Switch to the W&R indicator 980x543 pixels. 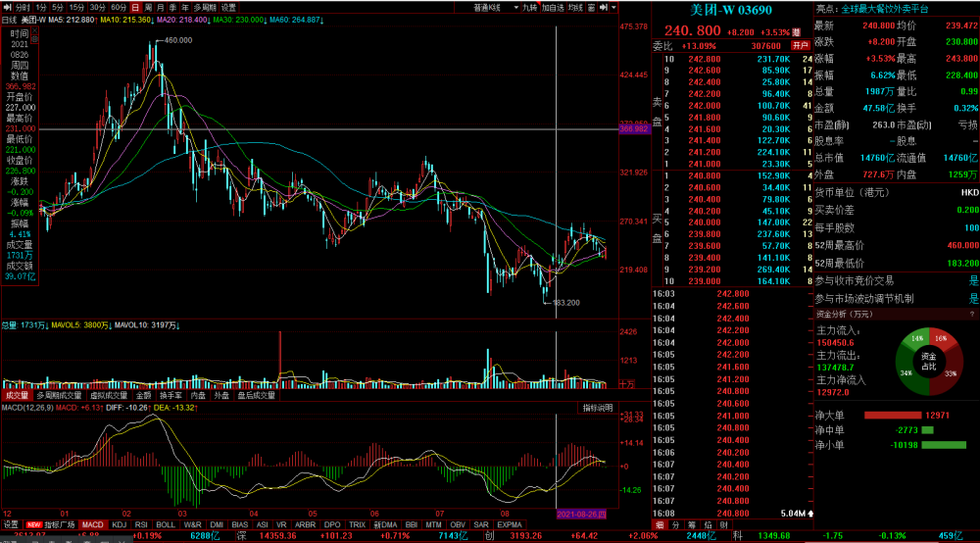192,525
